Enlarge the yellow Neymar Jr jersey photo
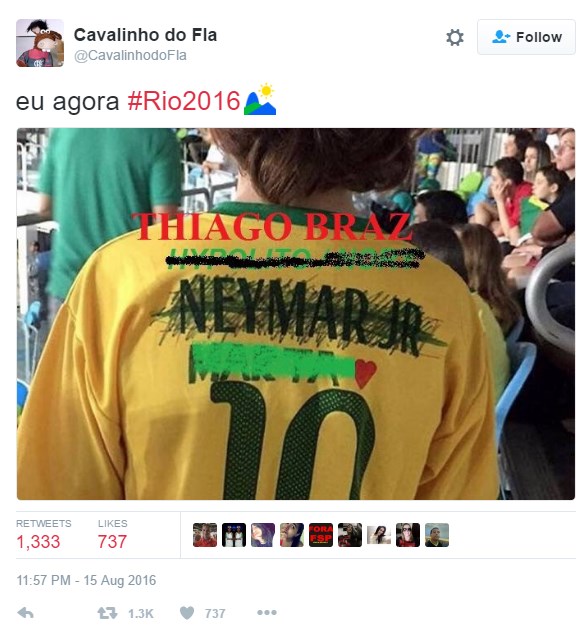This screenshot has height=637, width=583. click(x=296, y=314)
